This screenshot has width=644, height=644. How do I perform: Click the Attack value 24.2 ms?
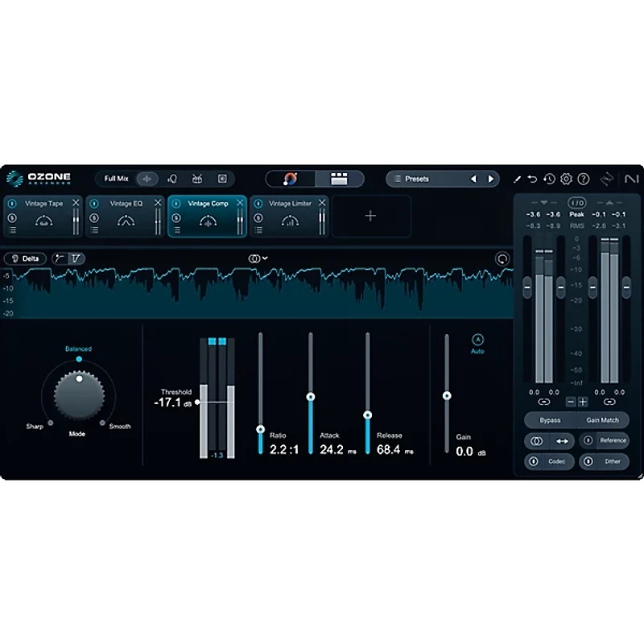coord(337,450)
